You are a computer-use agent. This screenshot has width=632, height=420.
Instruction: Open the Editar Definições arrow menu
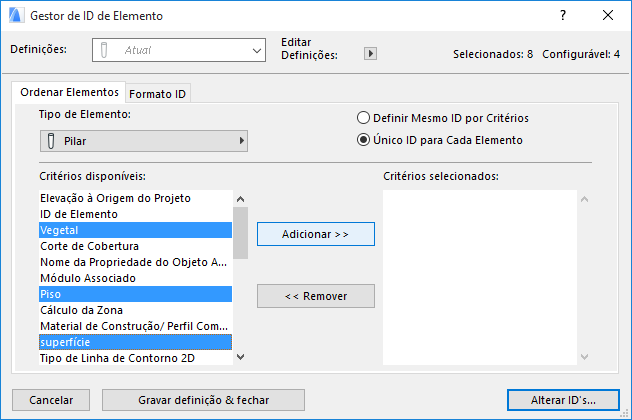[x=370, y=54]
